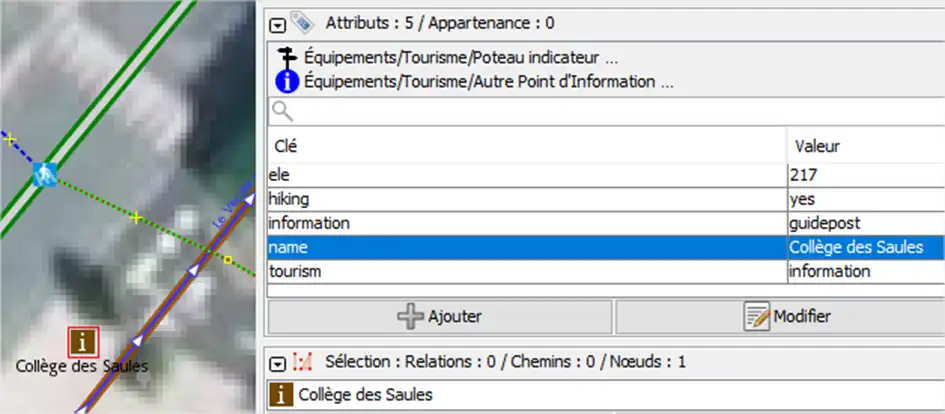Click the blue info icon for Autre Point d'Information
Viewport: 945px width, 414px height.
[x=286, y=82]
